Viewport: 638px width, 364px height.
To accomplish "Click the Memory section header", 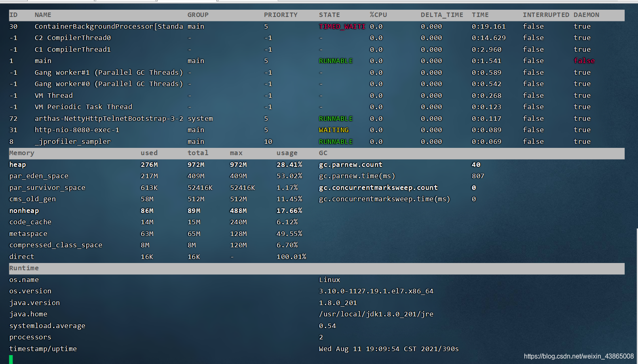I will [22, 153].
